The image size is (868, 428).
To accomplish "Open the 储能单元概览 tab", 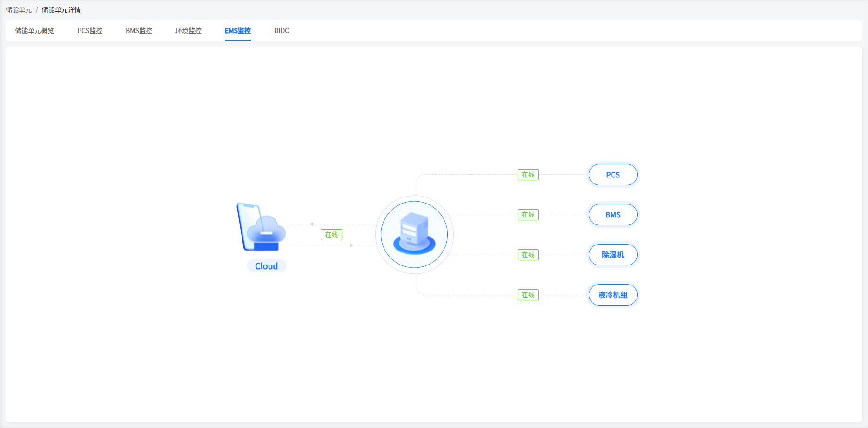I will point(34,31).
